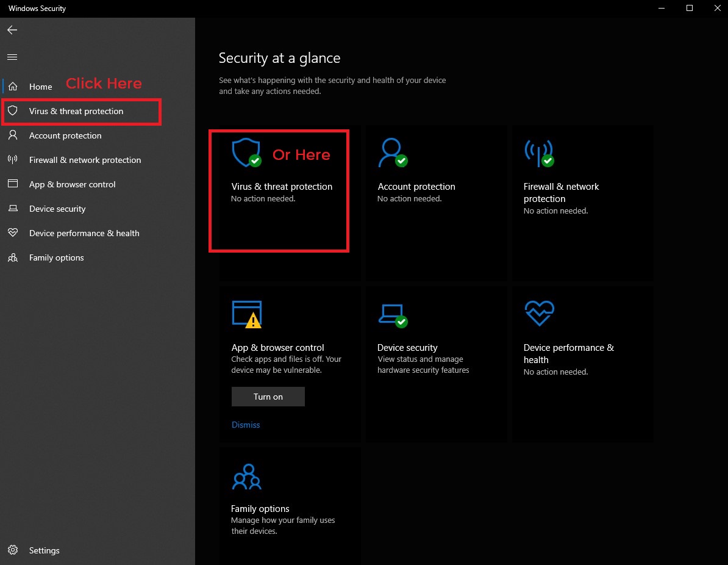Open the Account protection tile title
This screenshot has height=565, width=728.
(x=416, y=186)
